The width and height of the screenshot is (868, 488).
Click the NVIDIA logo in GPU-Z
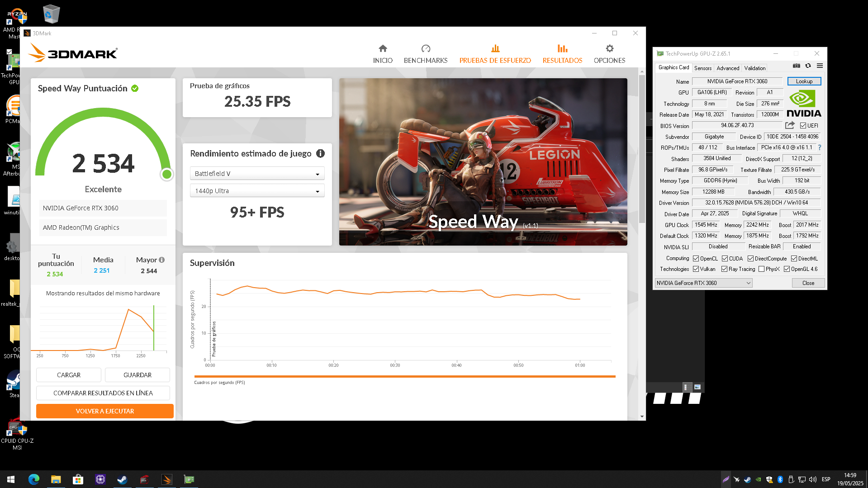804,104
